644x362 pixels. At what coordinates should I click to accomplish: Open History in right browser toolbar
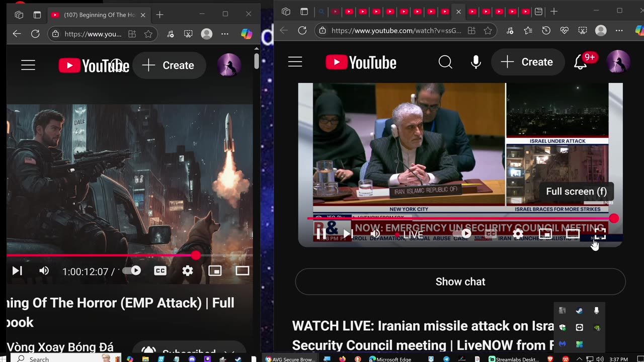[x=546, y=31]
